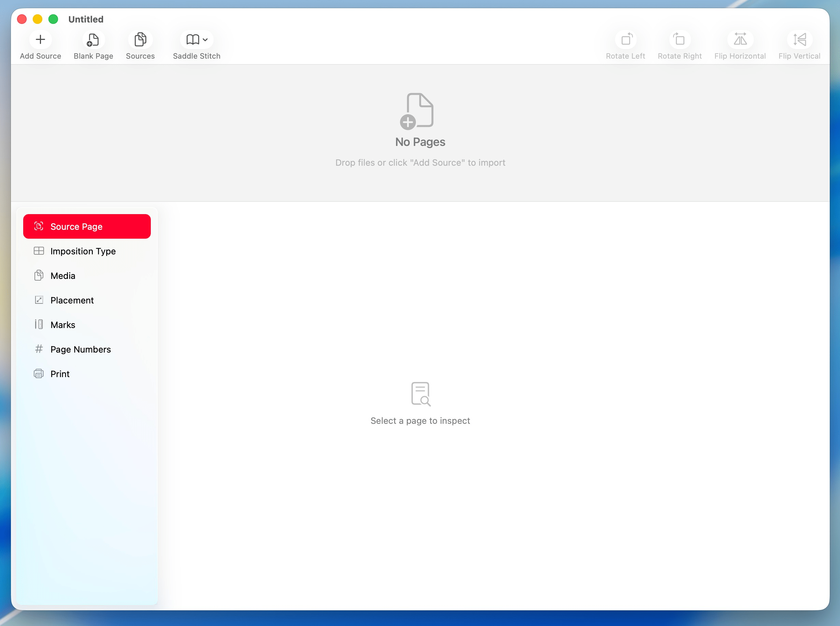Image resolution: width=840 pixels, height=626 pixels.
Task: Click the Page Numbers hash icon
Action: [x=39, y=349]
